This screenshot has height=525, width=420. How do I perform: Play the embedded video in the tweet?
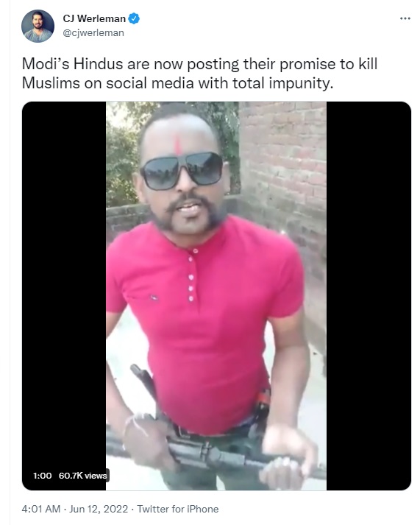point(216,296)
